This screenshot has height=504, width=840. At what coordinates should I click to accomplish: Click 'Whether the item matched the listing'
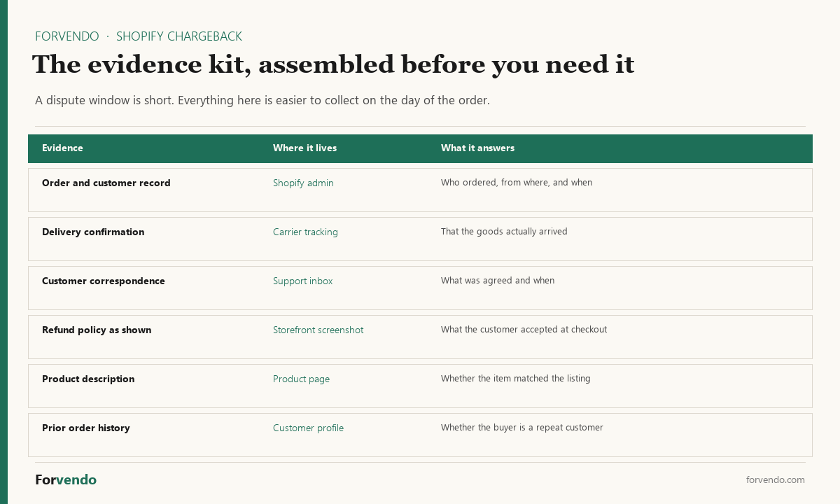pos(516,379)
